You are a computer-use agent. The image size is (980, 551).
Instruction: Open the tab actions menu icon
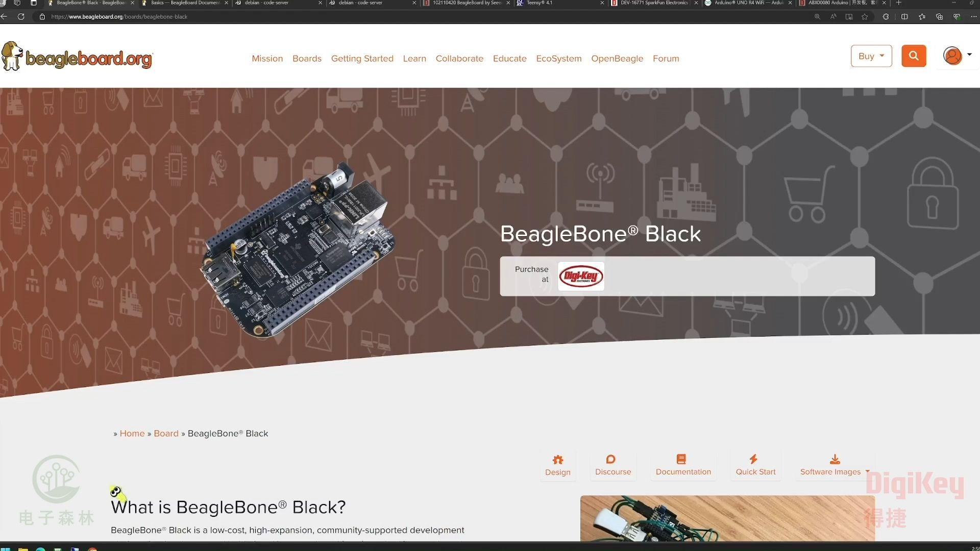coord(34,3)
